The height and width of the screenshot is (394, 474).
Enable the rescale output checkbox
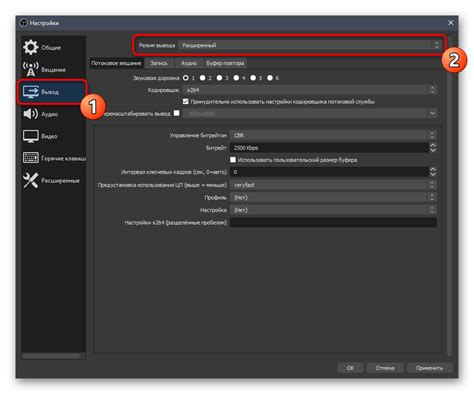(x=177, y=113)
